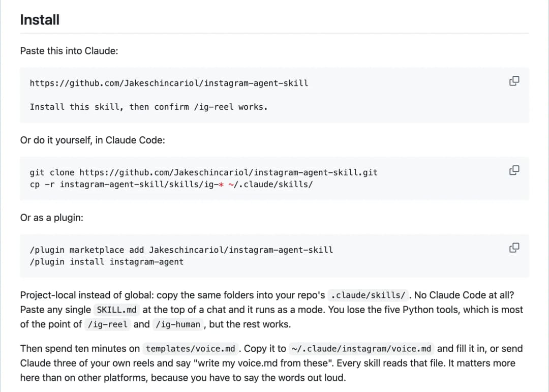Click the 'cp -r instagram-agent-skill' command line

[x=171, y=184]
